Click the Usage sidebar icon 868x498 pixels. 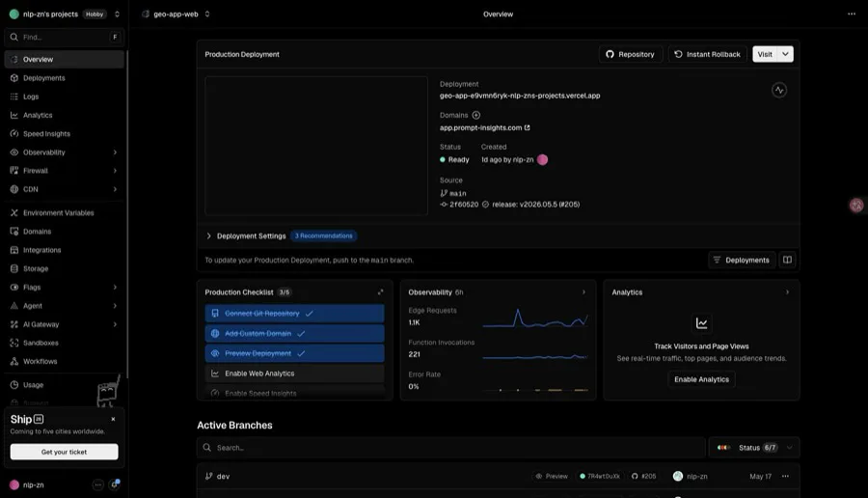click(14, 384)
